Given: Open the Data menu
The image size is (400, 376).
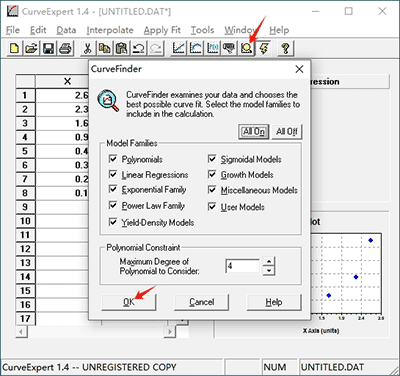Looking at the screenshot, I should tap(66, 30).
